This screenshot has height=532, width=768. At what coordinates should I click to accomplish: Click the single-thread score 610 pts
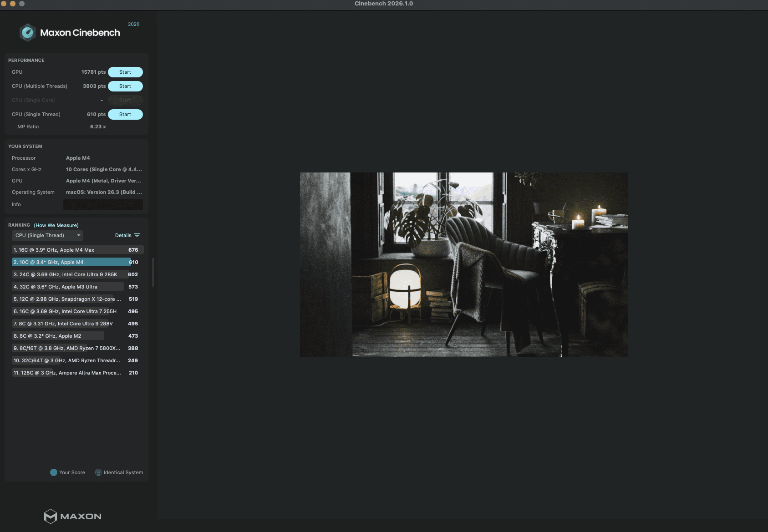coord(96,114)
